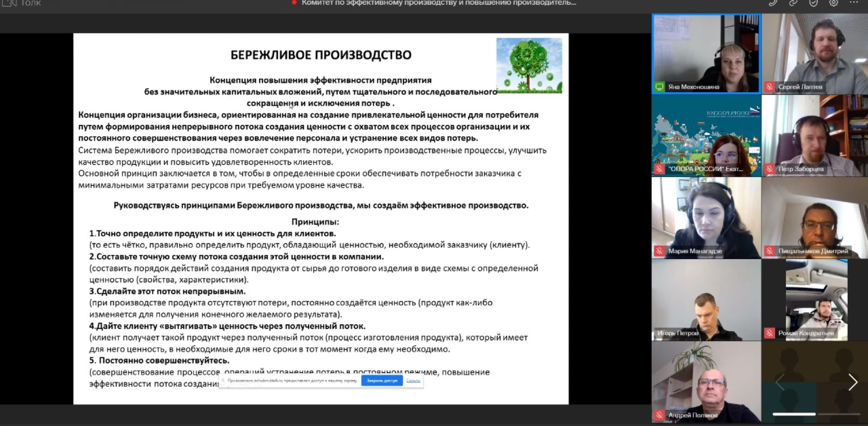This screenshot has width=868, height=426.
Task: Show previous participants with left arrow
Action: pos(779,382)
